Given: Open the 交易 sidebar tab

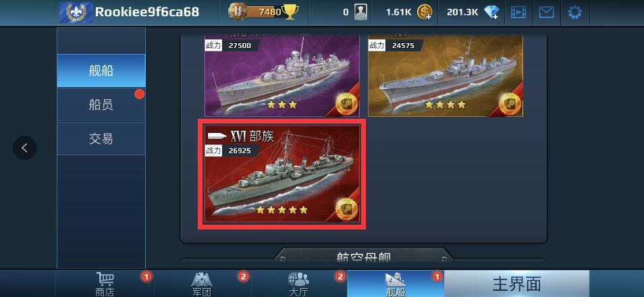Looking at the screenshot, I should point(101,139).
